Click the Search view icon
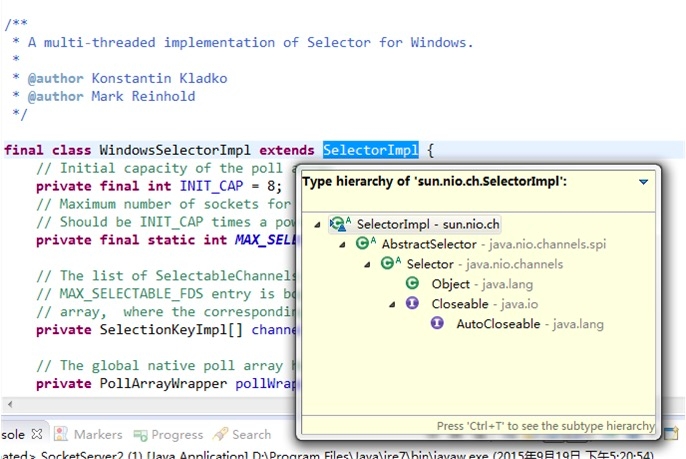 (221, 435)
